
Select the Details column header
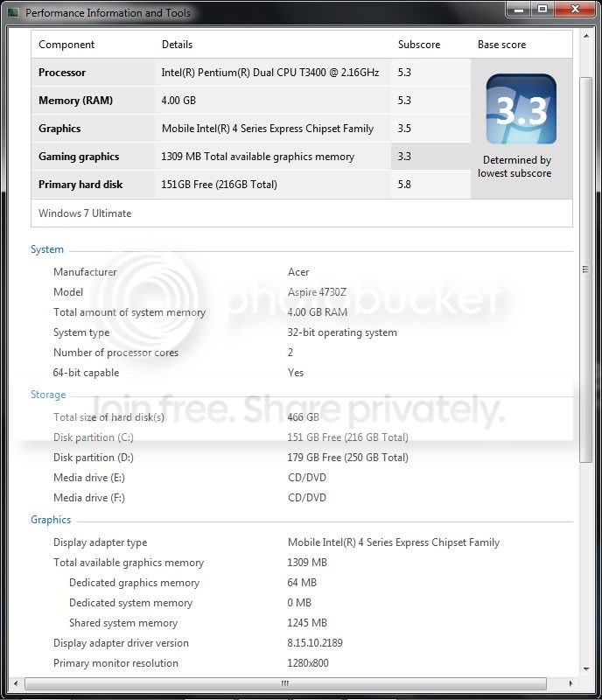click(177, 45)
